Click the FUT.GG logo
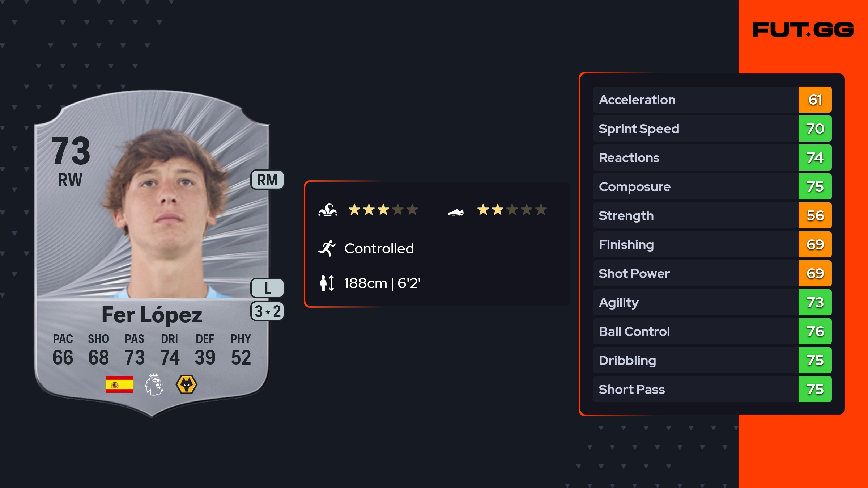 [803, 30]
